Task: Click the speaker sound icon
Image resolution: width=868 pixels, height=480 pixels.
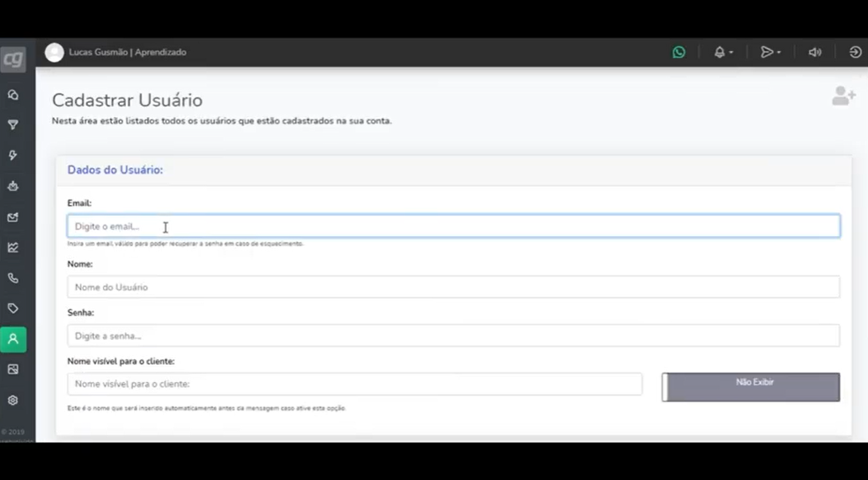Action: (815, 52)
